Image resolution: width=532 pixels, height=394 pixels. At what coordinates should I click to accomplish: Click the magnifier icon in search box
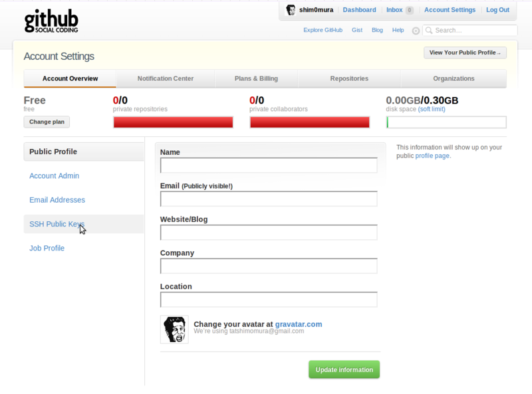click(429, 31)
